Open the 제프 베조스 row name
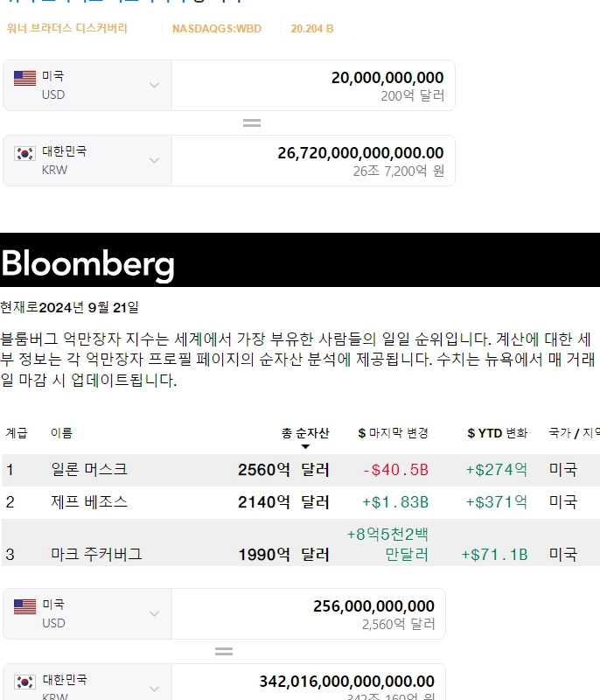 pos(89,502)
